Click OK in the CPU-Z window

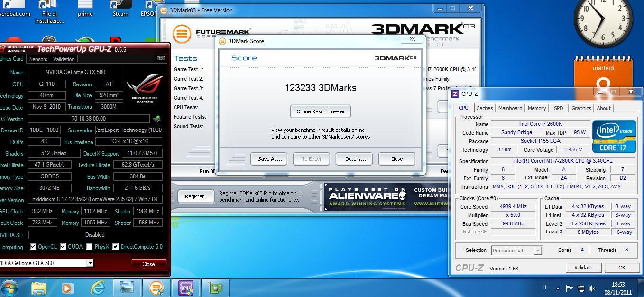[622, 268]
